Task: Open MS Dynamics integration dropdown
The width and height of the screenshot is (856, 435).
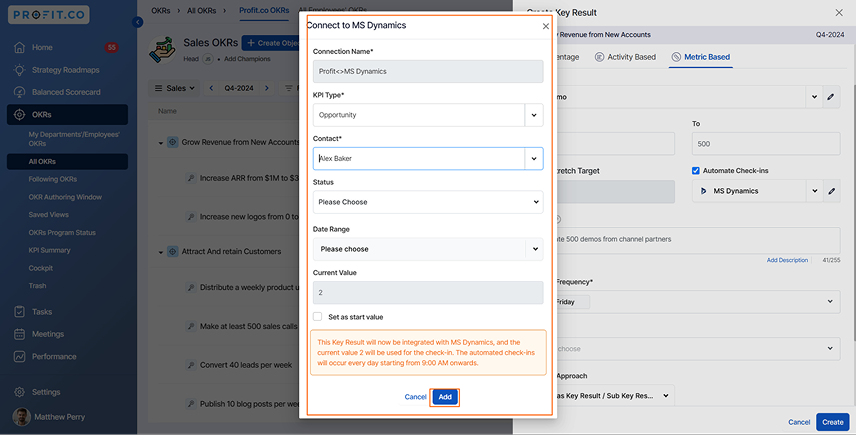Action: [x=815, y=191]
